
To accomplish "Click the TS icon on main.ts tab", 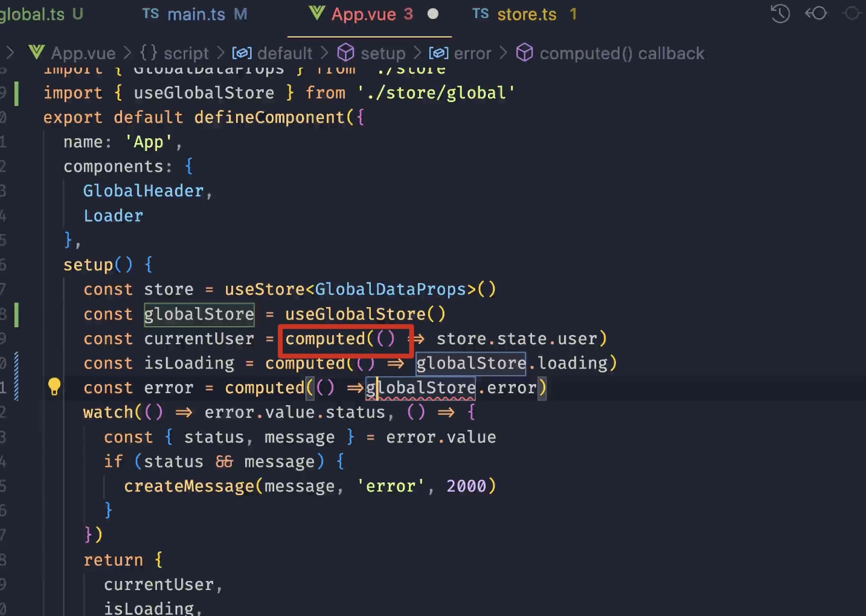I will (x=150, y=13).
